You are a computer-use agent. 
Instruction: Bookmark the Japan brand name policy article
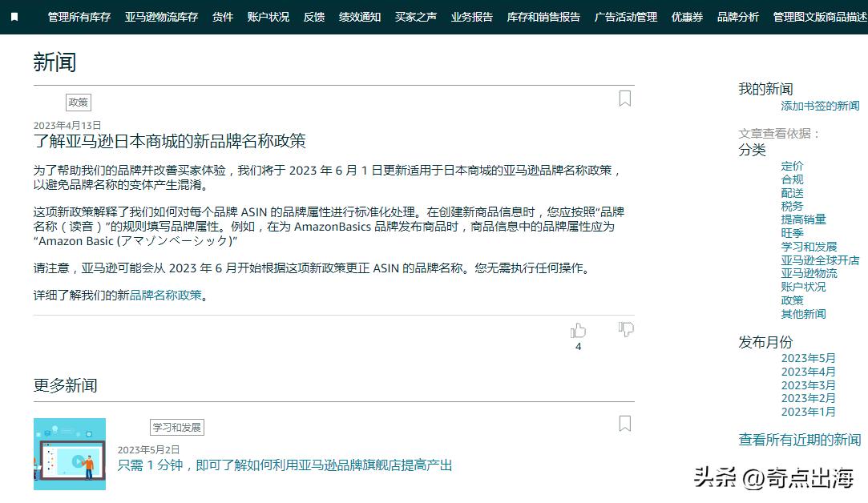(x=625, y=98)
